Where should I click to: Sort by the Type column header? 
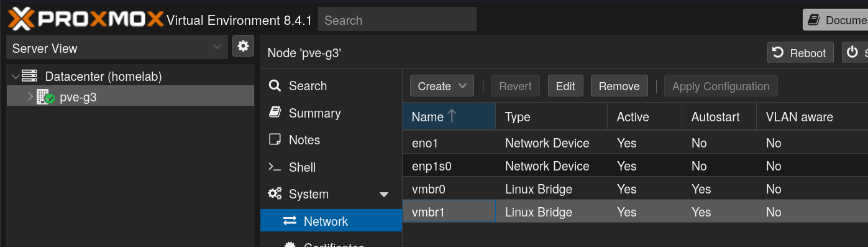click(x=551, y=116)
